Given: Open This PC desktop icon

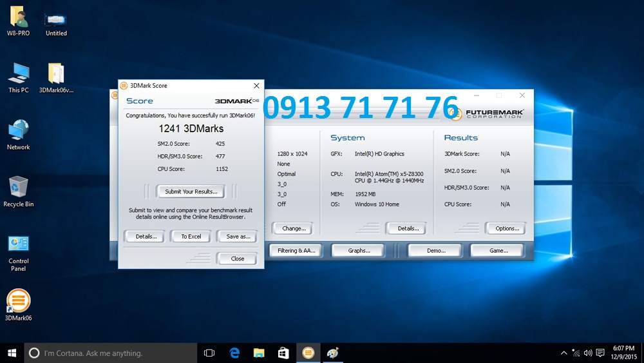Looking at the screenshot, I should click(x=19, y=78).
